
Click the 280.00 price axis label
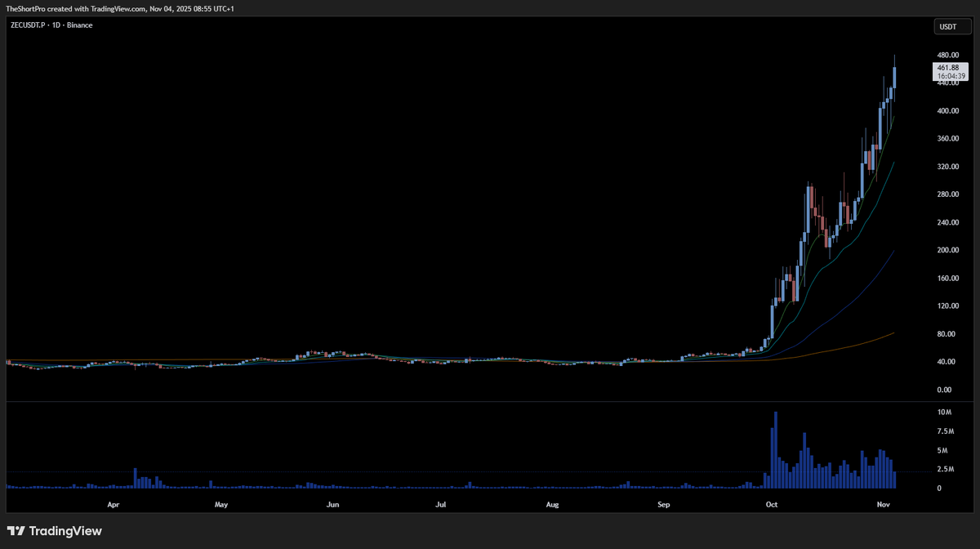point(947,194)
